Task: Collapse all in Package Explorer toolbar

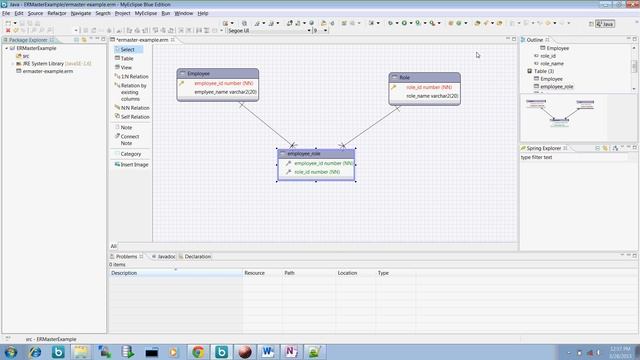Action: (x=76, y=40)
